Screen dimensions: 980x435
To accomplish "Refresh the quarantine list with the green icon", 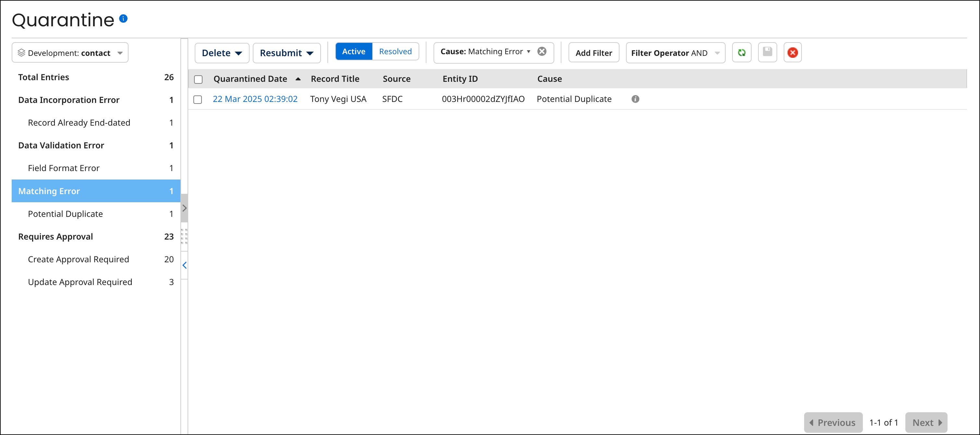I will click(741, 53).
